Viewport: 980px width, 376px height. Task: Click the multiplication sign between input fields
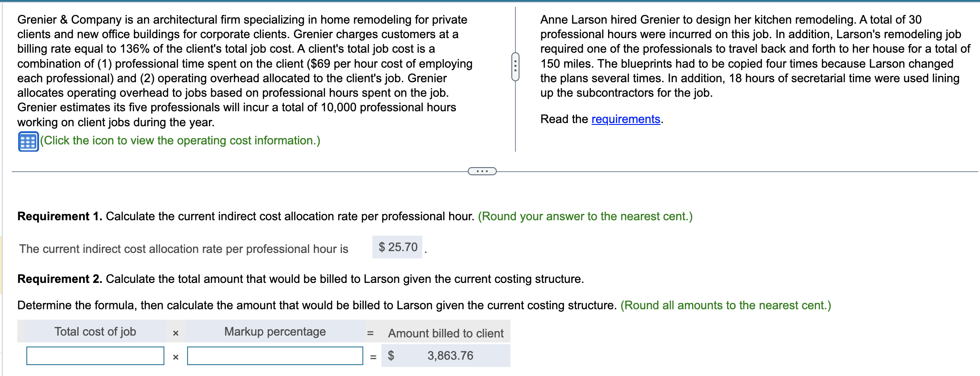(x=175, y=356)
